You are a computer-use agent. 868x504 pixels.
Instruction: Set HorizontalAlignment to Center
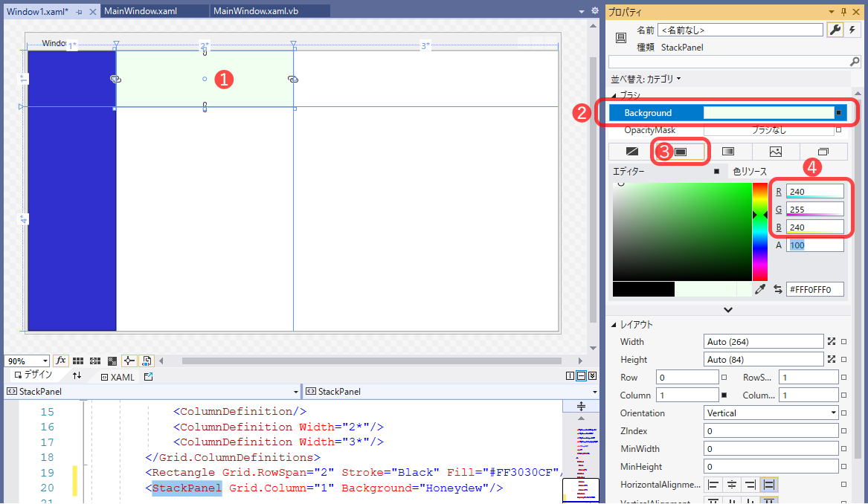[x=732, y=485]
